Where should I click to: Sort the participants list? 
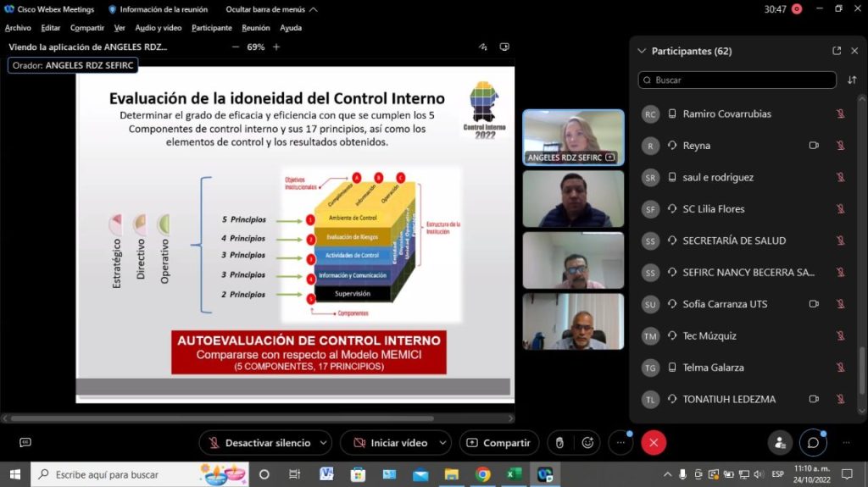[x=852, y=80]
